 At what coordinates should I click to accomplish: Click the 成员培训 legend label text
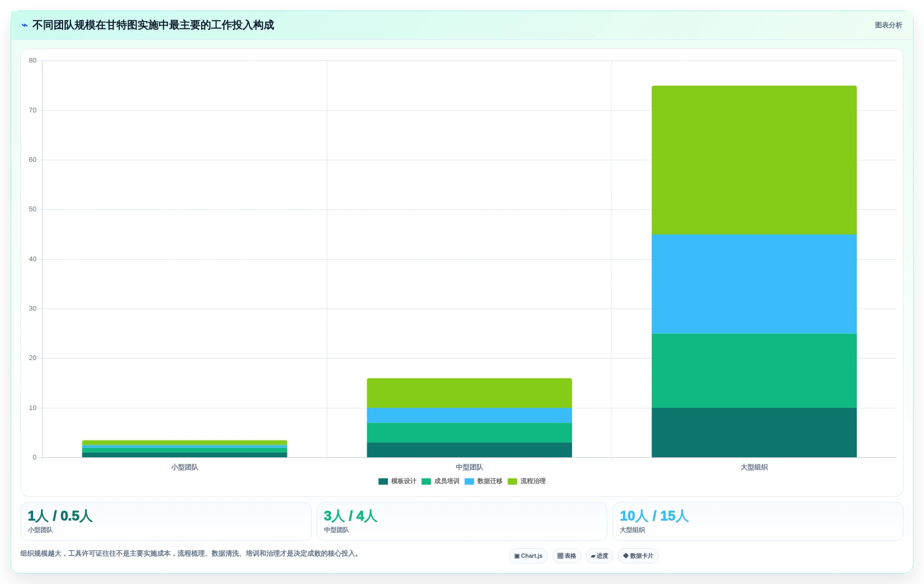point(447,481)
